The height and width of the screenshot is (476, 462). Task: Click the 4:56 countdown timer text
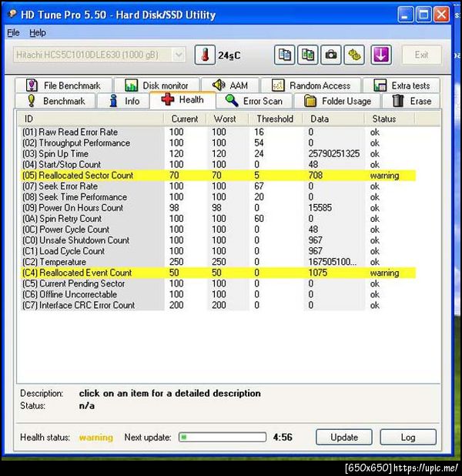coord(283,437)
